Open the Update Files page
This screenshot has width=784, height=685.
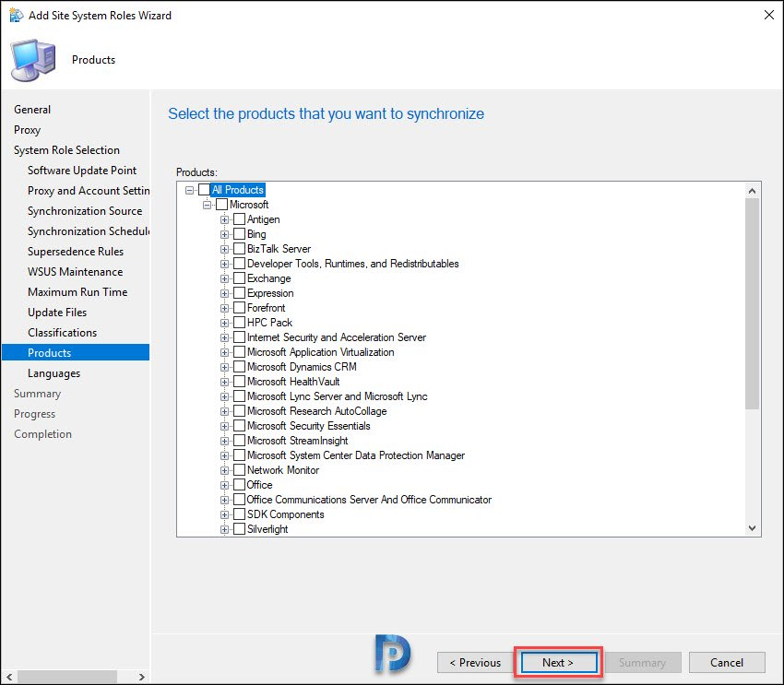pyautogui.click(x=57, y=313)
